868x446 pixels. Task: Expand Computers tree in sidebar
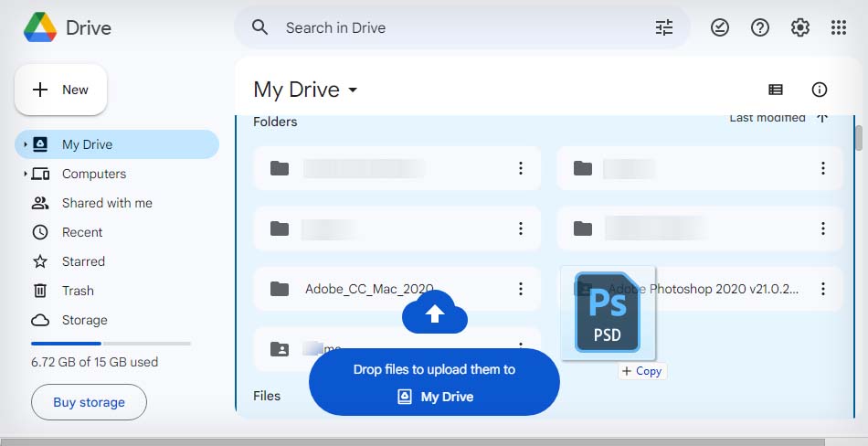[25, 174]
